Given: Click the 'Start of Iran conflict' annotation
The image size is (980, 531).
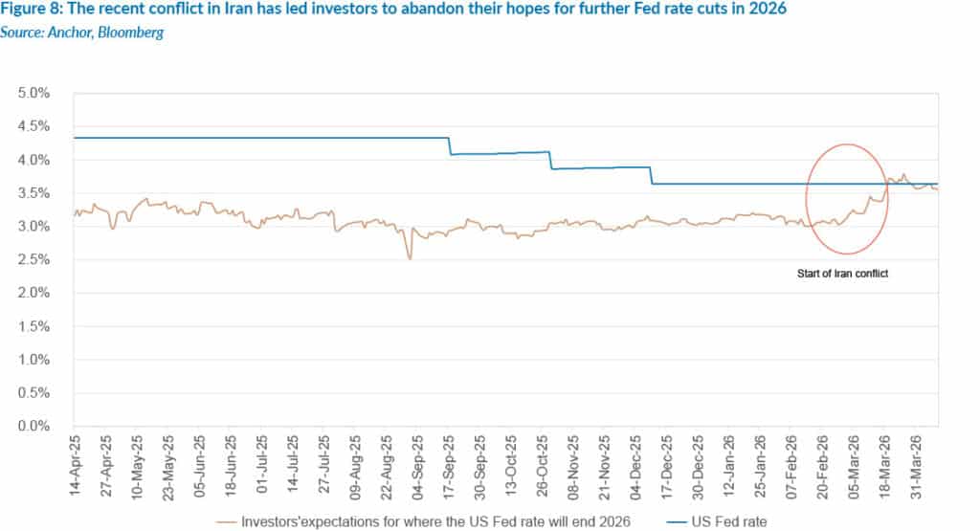Looking at the screenshot, I should click(x=844, y=274).
